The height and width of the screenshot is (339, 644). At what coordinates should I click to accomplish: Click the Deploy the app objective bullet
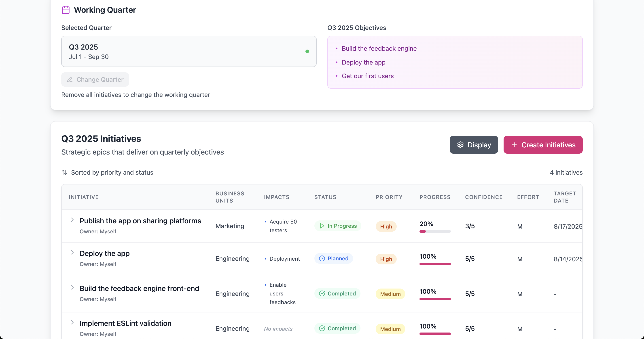[364, 62]
